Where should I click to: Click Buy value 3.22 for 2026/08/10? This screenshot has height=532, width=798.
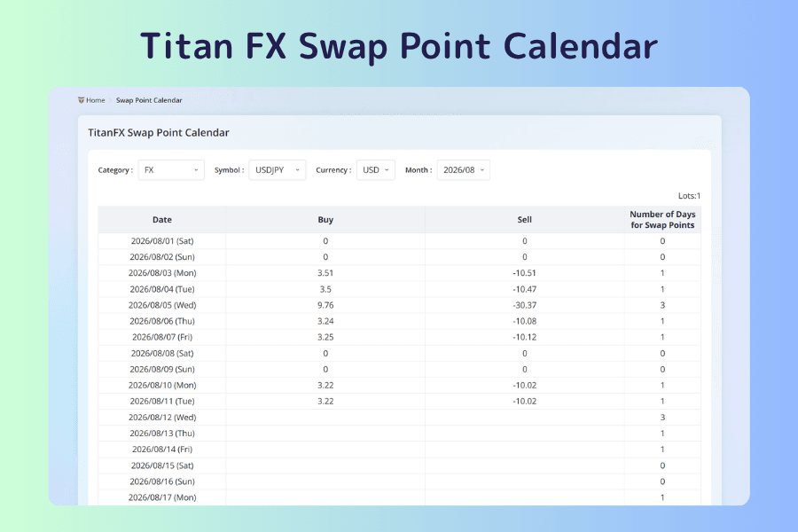[x=325, y=386]
